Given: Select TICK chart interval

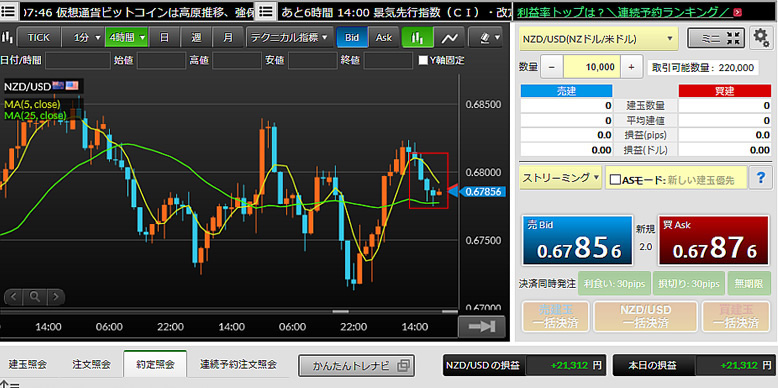Looking at the screenshot, I should [39, 37].
